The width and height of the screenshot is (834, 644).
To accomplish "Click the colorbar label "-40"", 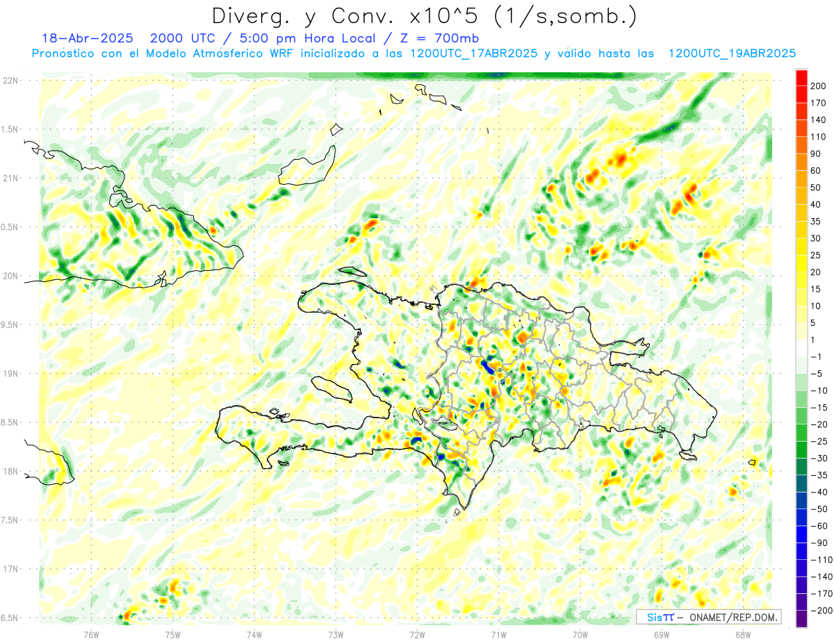I will pos(821,492).
